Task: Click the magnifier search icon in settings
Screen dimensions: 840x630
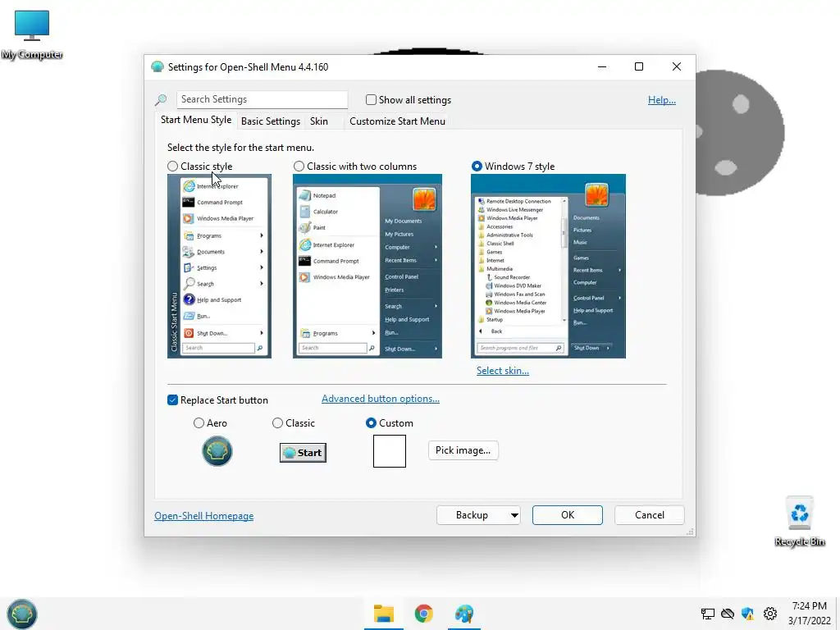Action: pyautogui.click(x=161, y=100)
